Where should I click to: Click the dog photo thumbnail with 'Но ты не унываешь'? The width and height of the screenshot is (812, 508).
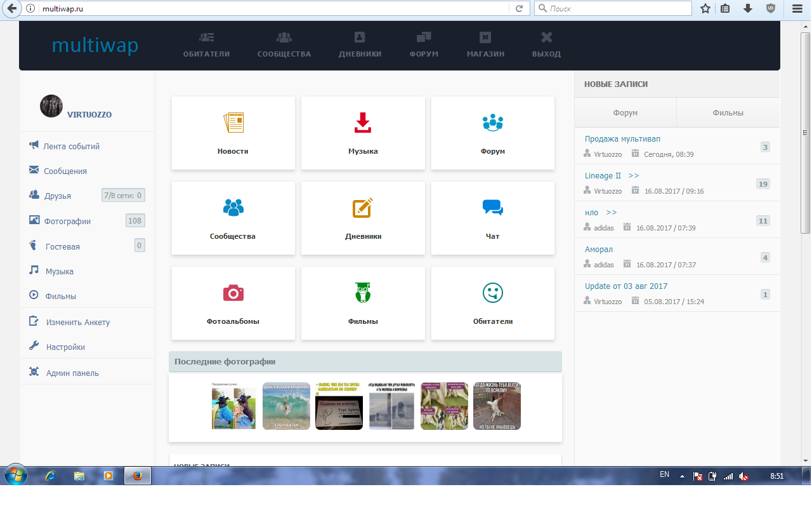[x=497, y=406]
